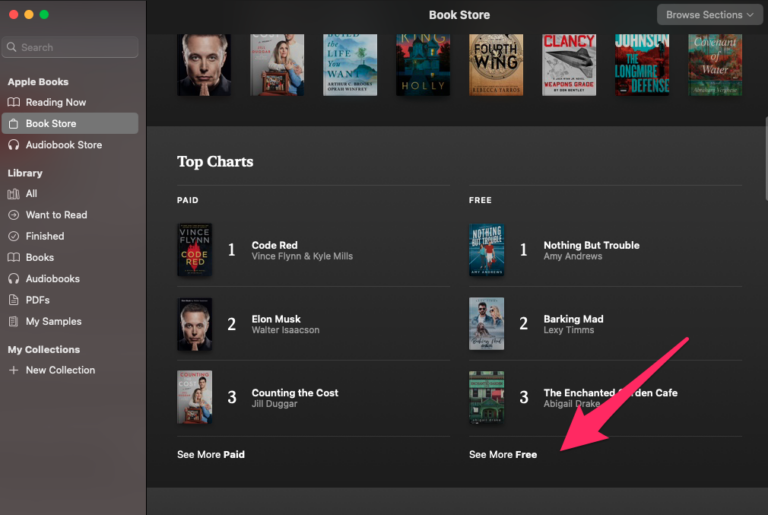Click the Audiobook Store headphones icon
This screenshot has height=515, width=768.
pyautogui.click(x=14, y=145)
